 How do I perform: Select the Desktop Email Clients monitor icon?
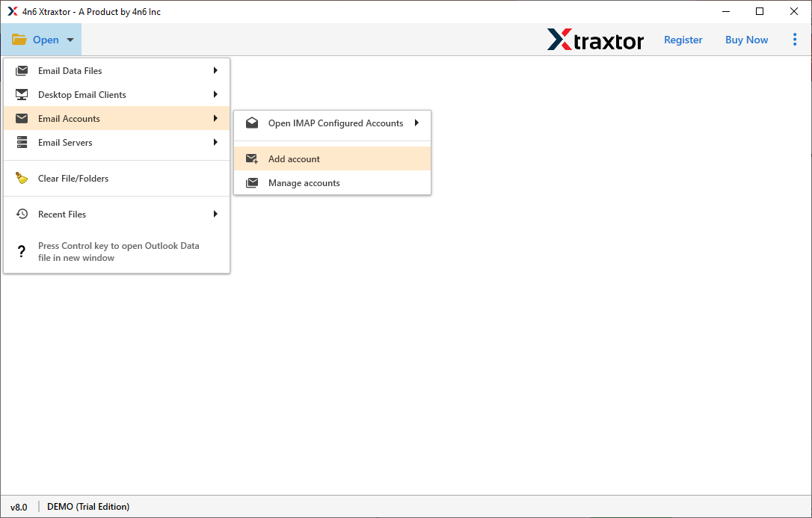point(21,94)
